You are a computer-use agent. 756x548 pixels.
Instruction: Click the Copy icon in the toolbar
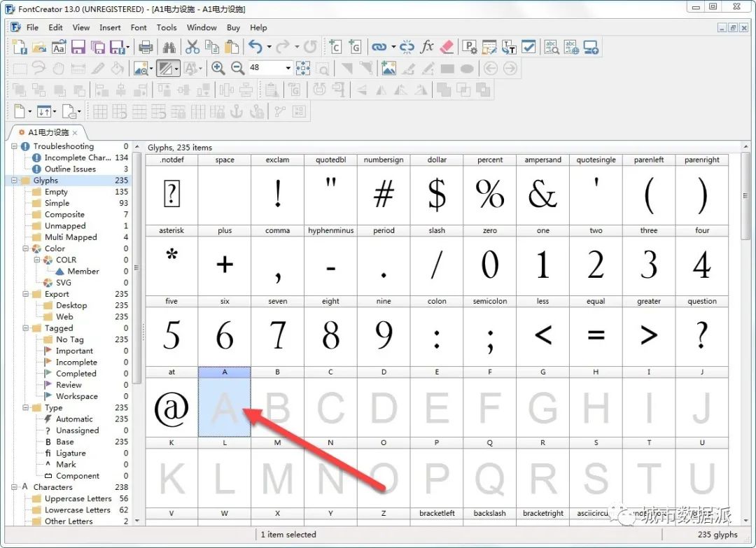[212, 47]
